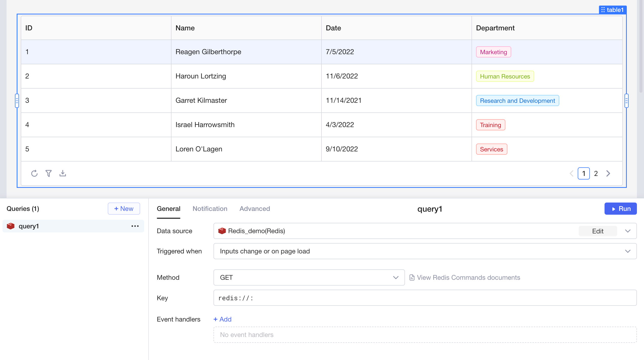Select page 2 of the table
Screen dimensions: 644x360
596,173
